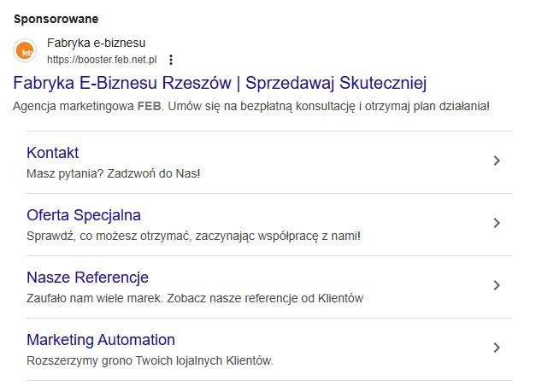The height and width of the screenshot is (392, 536).
Task: Open the Nasze Referencje chevron arrow
Action: coord(497,285)
